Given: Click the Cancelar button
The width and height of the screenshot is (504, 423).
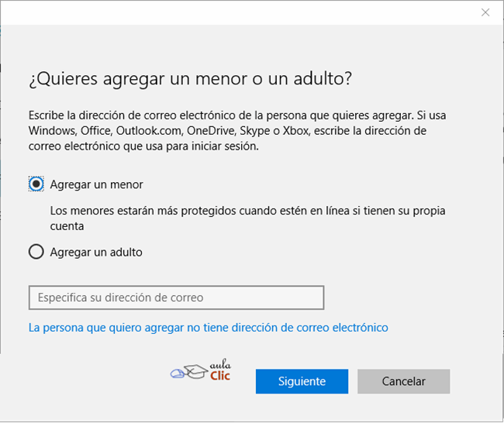Looking at the screenshot, I should tap(404, 381).
